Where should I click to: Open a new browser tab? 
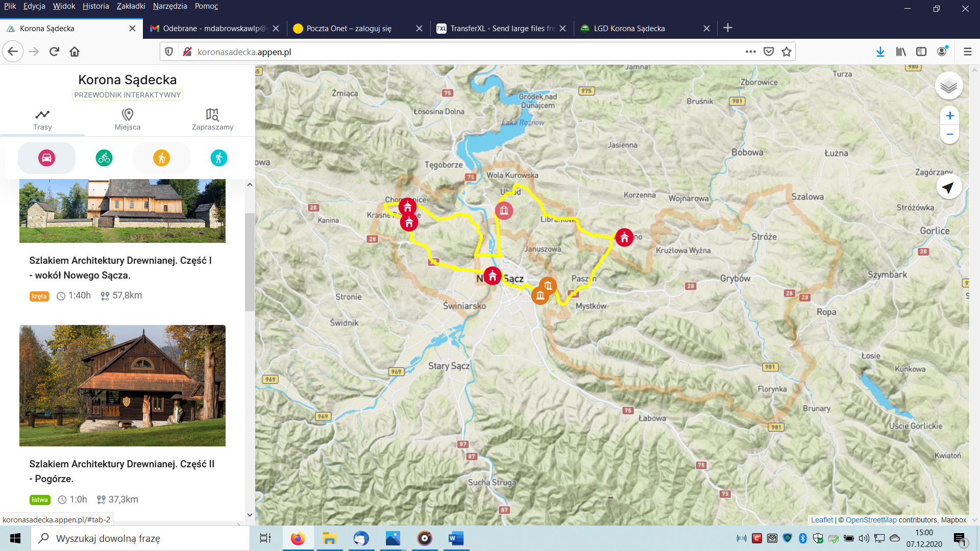[x=728, y=28]
